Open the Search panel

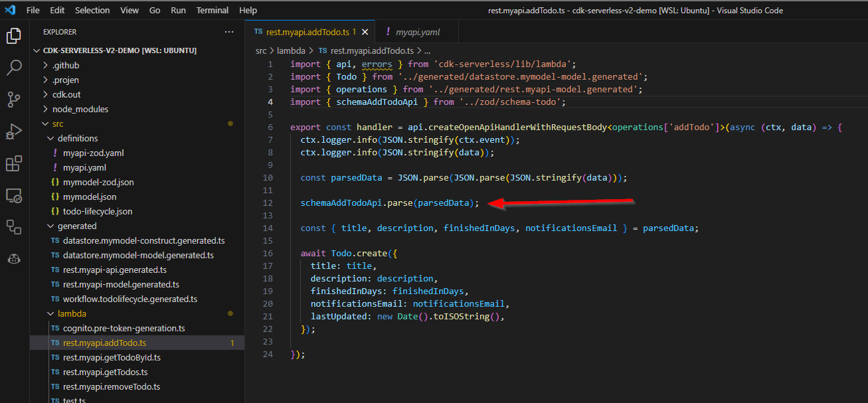pos(14,67)
